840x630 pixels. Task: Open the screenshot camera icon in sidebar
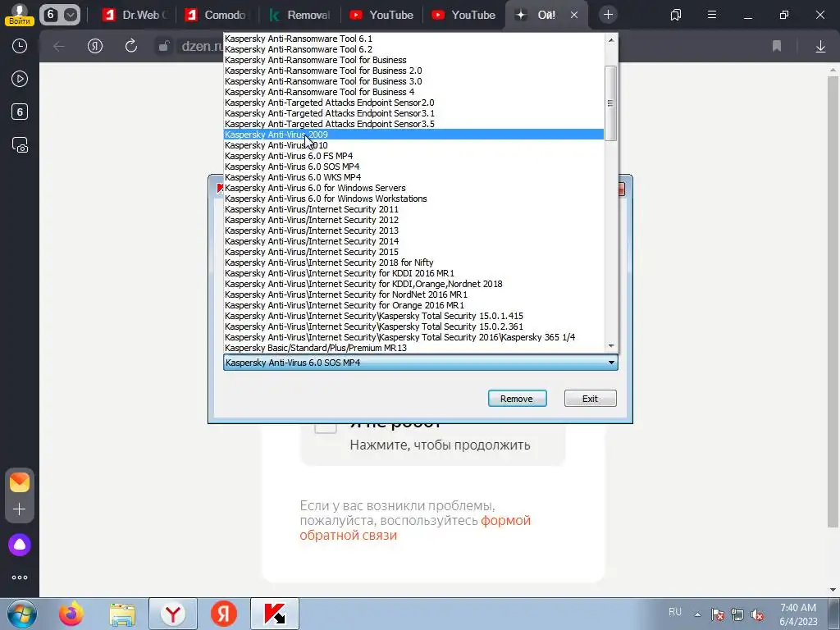tap(20, 145)
